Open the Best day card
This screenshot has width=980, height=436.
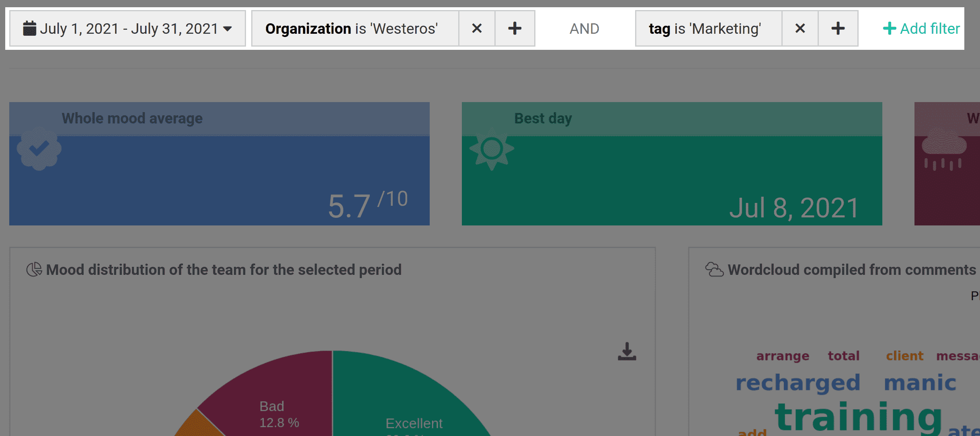pyautogui.click(x=672, y=164)
